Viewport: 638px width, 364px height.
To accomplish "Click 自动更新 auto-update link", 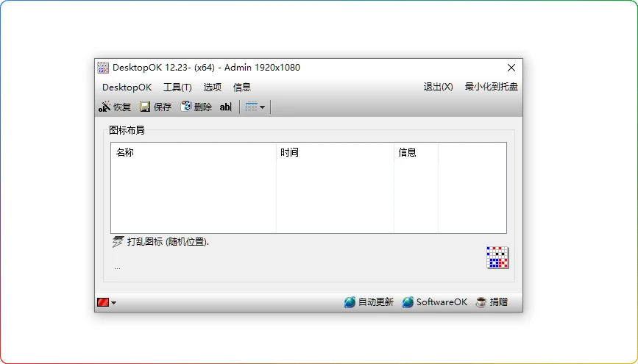I will 369,302.
